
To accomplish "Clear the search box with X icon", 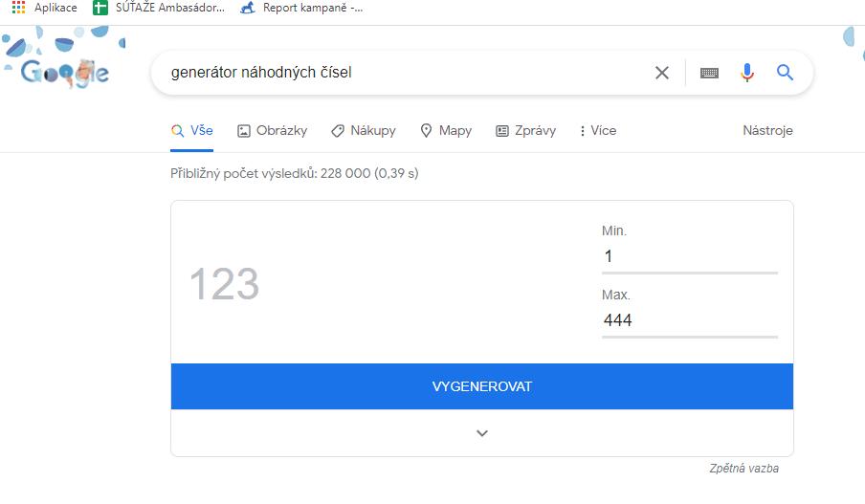I will click(661, 73).
